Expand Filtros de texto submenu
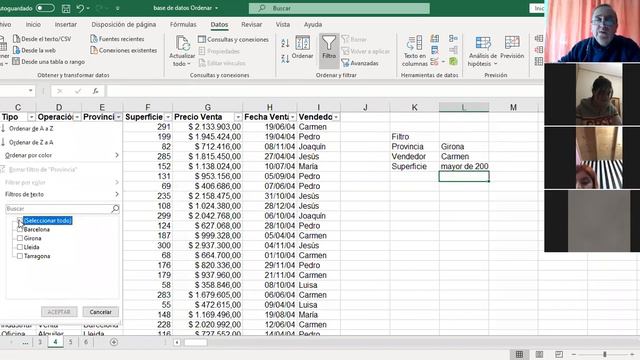The image size is (640, 360). click(x=62, y=194)
